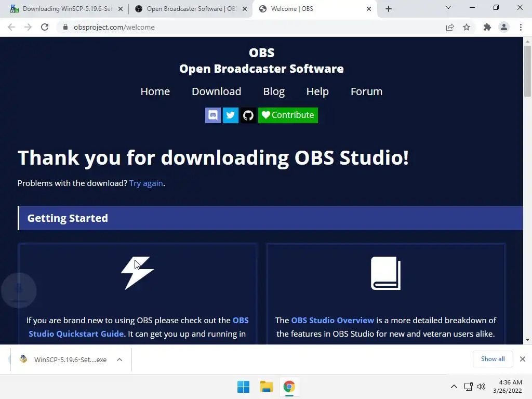The image size is (532, 399).
Task: Click the Chrome taskbar icon
Action: pyautogui.click(x=289, y=387)
